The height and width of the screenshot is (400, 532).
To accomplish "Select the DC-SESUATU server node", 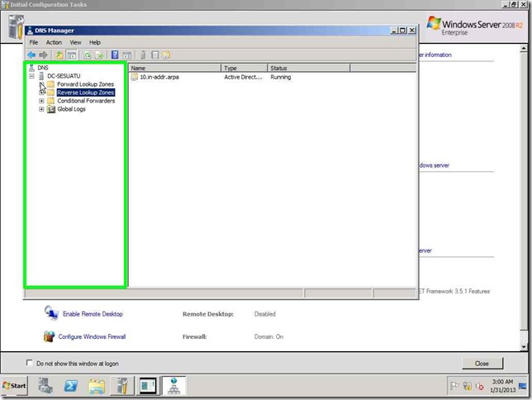I will coord(64,76).
